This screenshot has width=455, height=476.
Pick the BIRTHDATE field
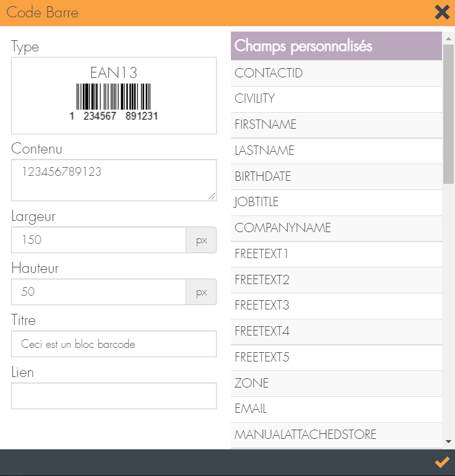pyautogui.click(x=336, y=176)
